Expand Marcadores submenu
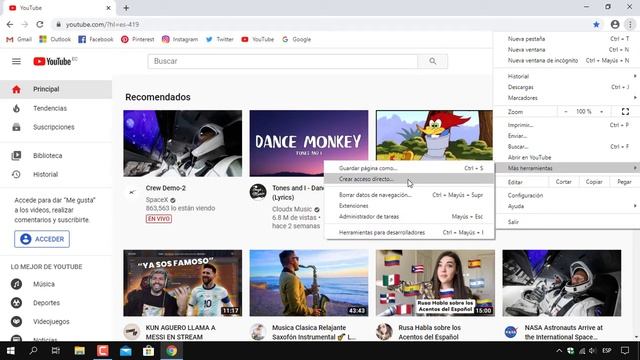 click(567, 98)
